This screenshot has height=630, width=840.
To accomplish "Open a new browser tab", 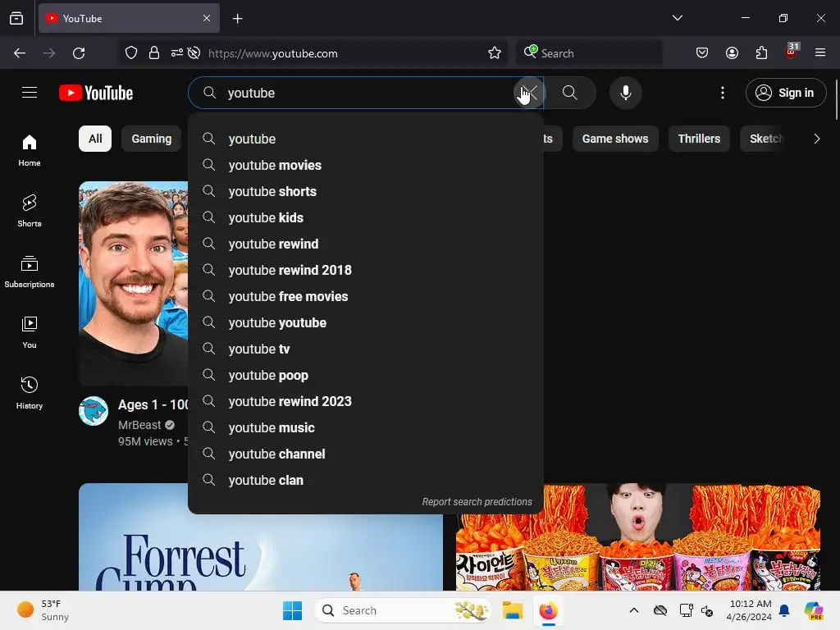I will coord(238,19).
